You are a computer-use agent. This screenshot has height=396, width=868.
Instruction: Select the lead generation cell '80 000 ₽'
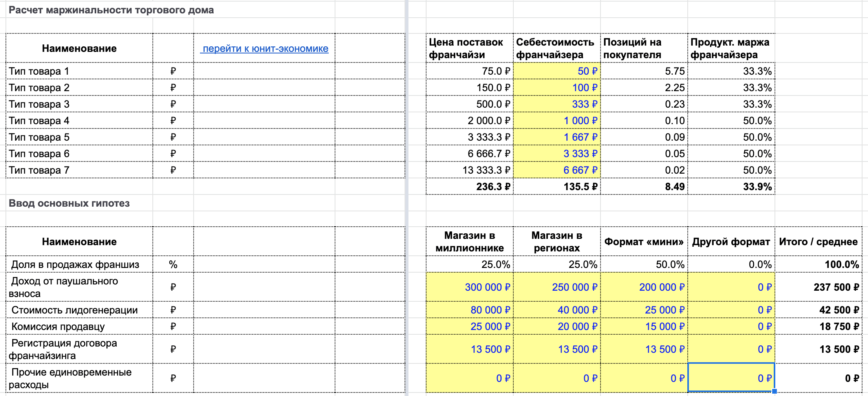[470, 310]
